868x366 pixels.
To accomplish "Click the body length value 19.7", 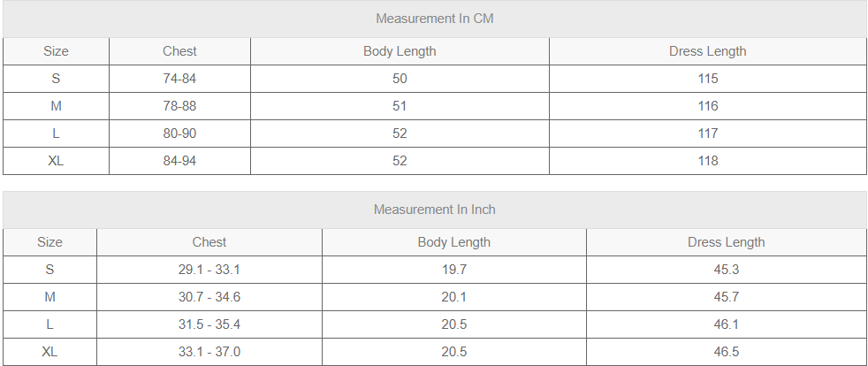I will [x=453, y=270].
